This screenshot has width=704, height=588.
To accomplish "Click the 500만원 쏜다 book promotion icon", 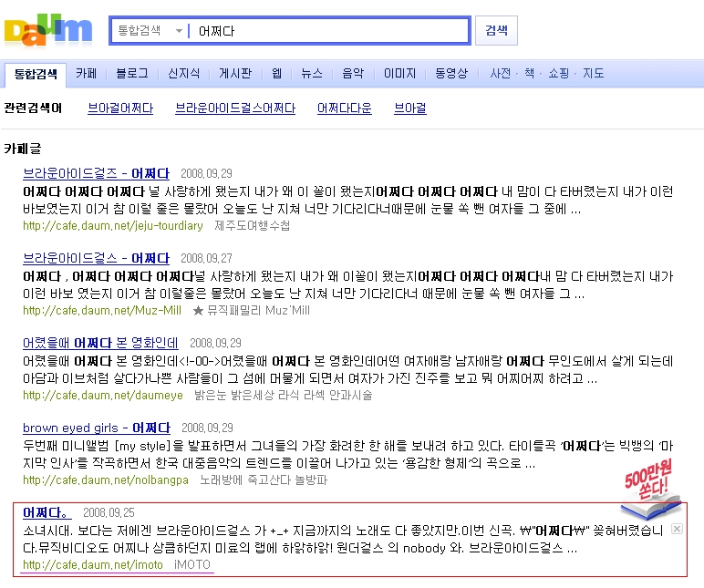I will pyautogui.click(x=649, y=490).
